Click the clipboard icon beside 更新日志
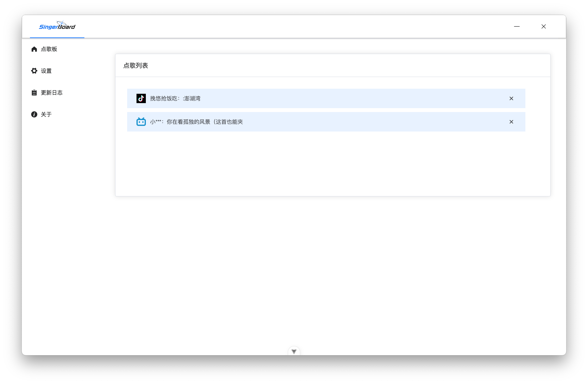 pyautogui.click(x=34, y=93)
